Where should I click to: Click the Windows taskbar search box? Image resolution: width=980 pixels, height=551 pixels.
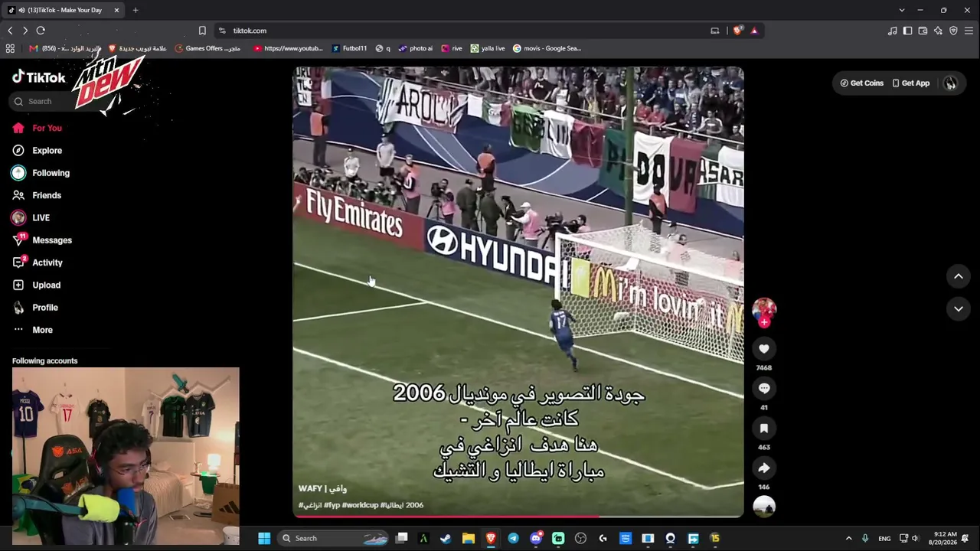coord(335,538)
